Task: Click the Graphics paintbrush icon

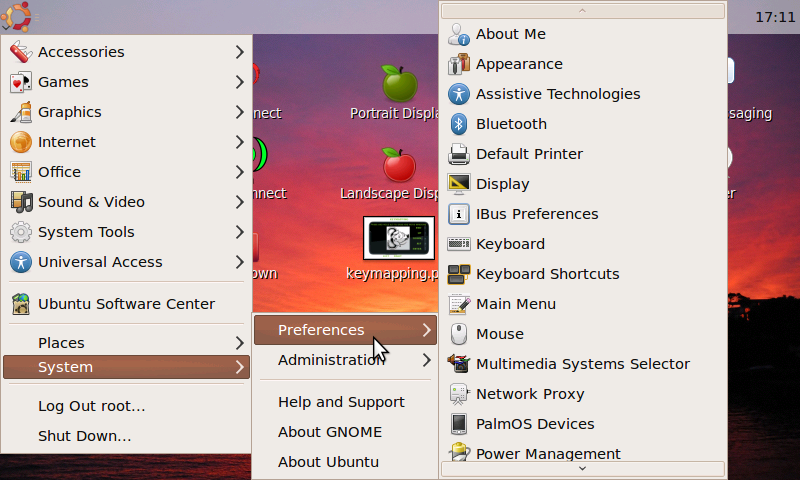Action: [21, 112]
